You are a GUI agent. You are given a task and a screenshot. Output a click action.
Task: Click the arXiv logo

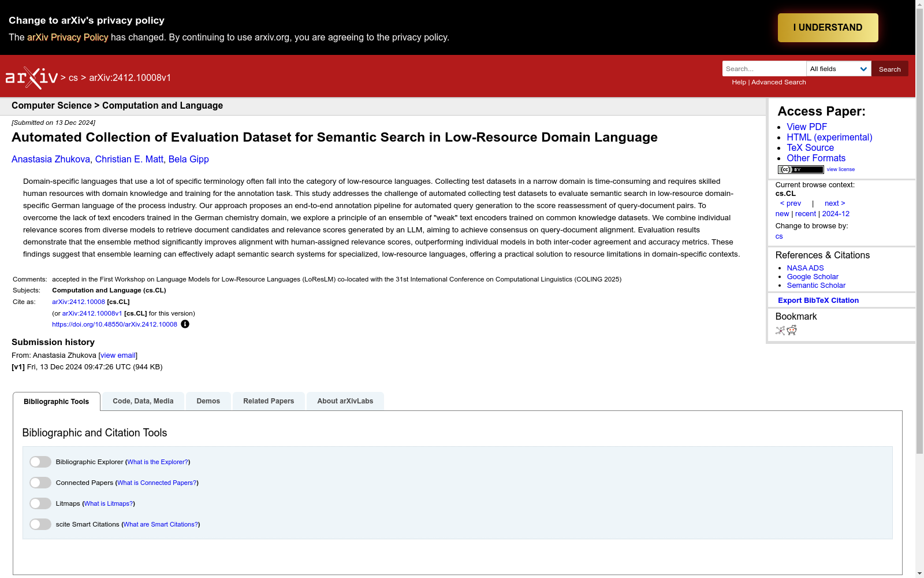click(32, 78)
